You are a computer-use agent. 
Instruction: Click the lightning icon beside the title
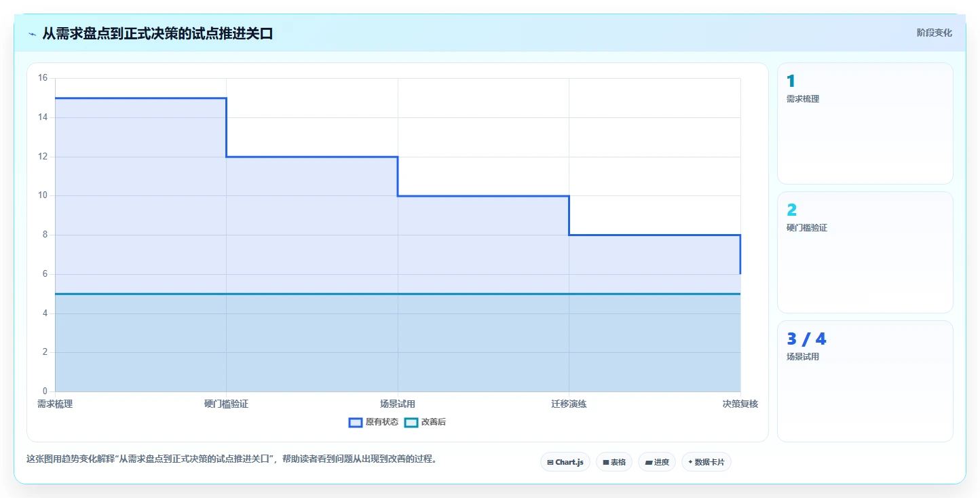point(32,33)
